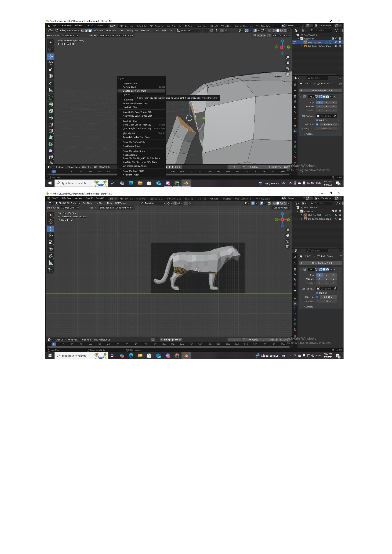Pick the Measure ruler tool in upper screenshot
This screenshot has height=554, width=392.
51,90
